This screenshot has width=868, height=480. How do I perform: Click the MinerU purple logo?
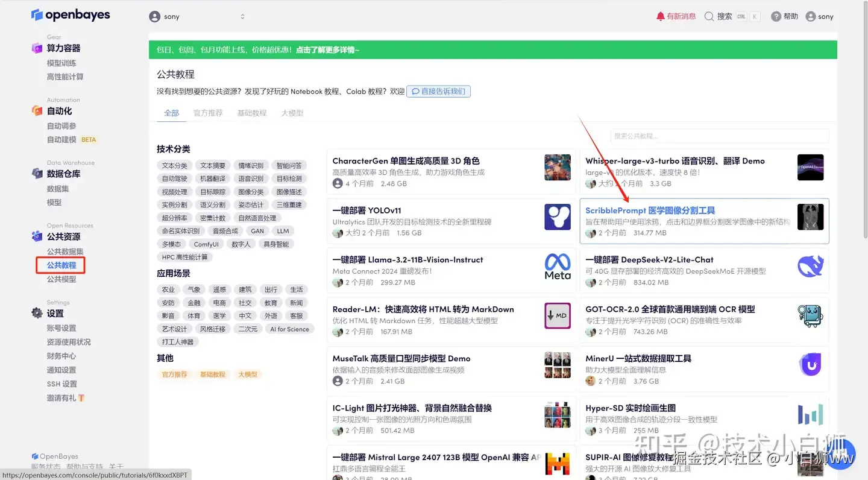(x=810, y=365)
